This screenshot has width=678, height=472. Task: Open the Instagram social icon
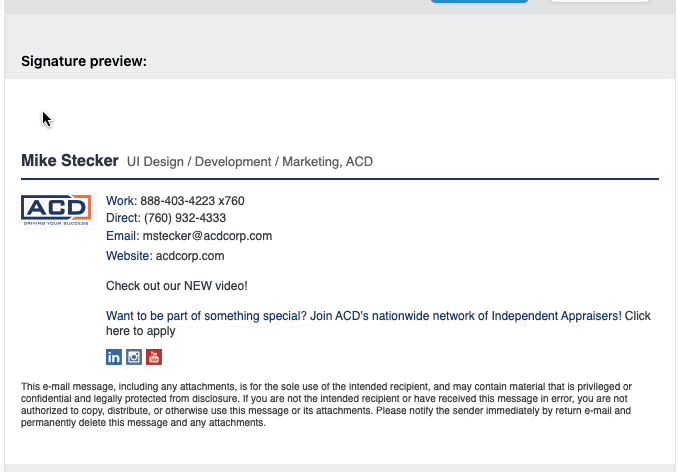click(x=134, y=357)
